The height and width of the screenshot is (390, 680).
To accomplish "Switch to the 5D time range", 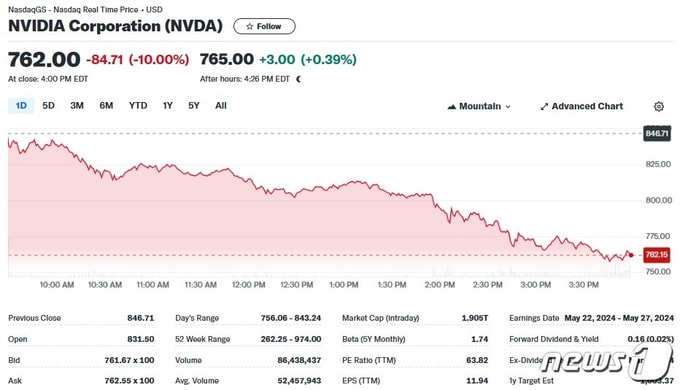I will click(48, 105).
